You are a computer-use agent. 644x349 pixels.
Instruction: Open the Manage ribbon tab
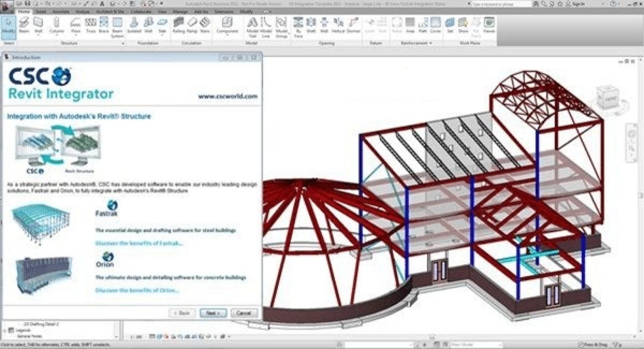tap(180, 12)
